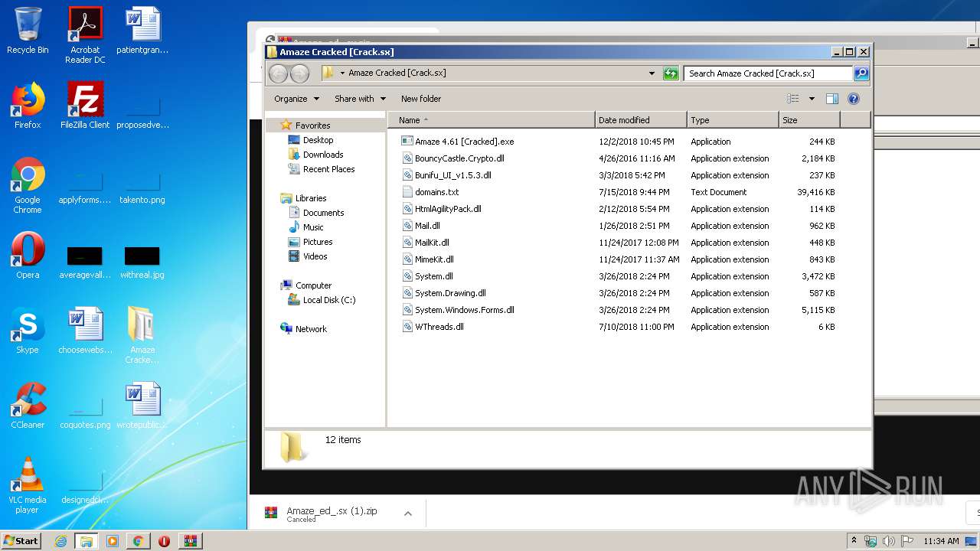Show download options chevron for Amaze zip
This screenshot has height=551, width=980.
(408, 514)
